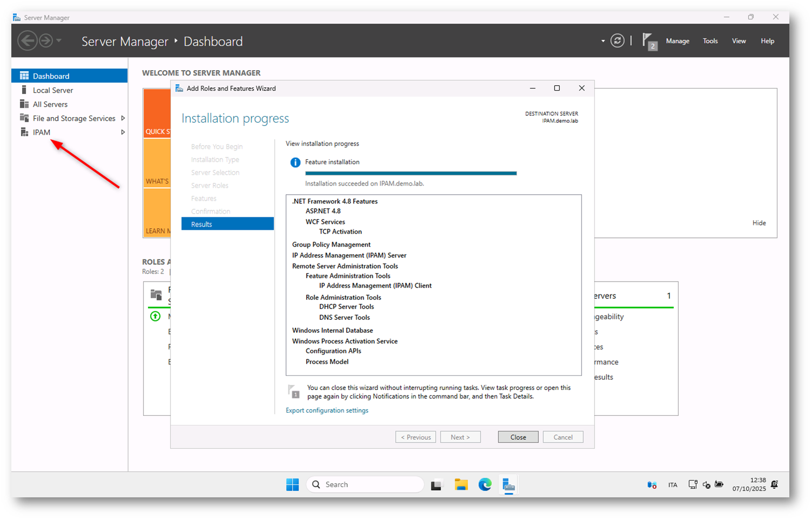Go back with the Server Manager back arrow

[27, 40]
